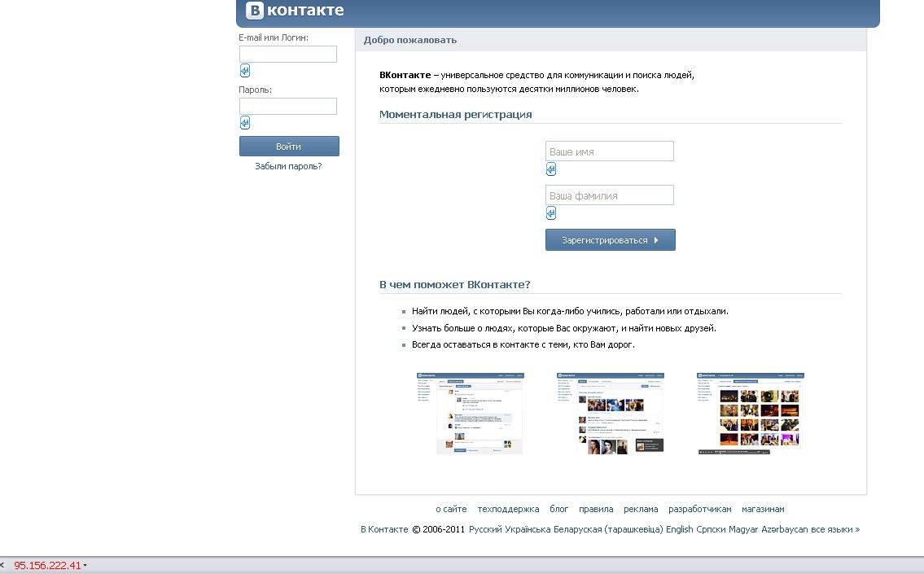The width and height of the screenshot is (924, 574).
Task: Click the keyboard icon under Ваша фамилия field
Action: (x=551, y=213)
